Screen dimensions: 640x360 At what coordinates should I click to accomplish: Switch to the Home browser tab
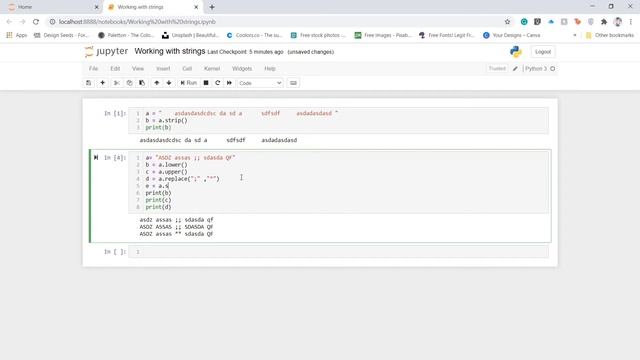(x=50, y=7)
